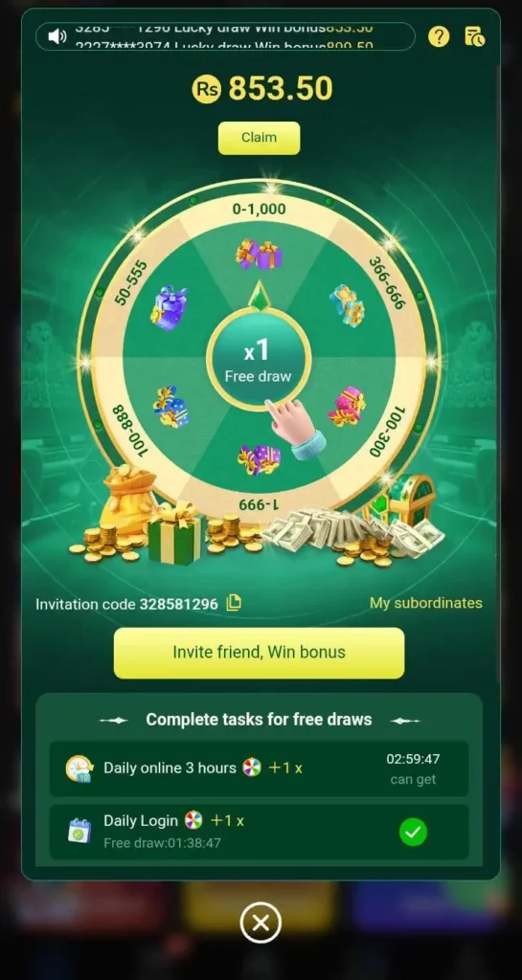Open the draw history record icon
The width and height of the screenshot is (522, 980).
tap(474, 36)
